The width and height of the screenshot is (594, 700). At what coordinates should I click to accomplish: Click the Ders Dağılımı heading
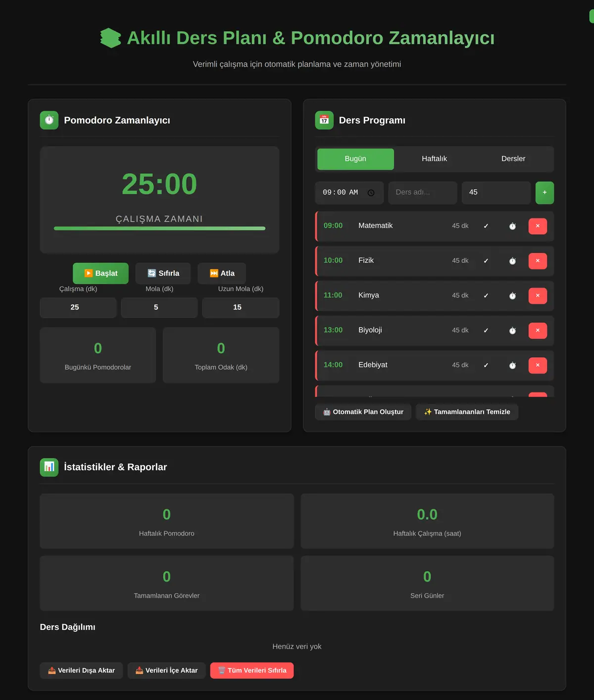[68, 627]
